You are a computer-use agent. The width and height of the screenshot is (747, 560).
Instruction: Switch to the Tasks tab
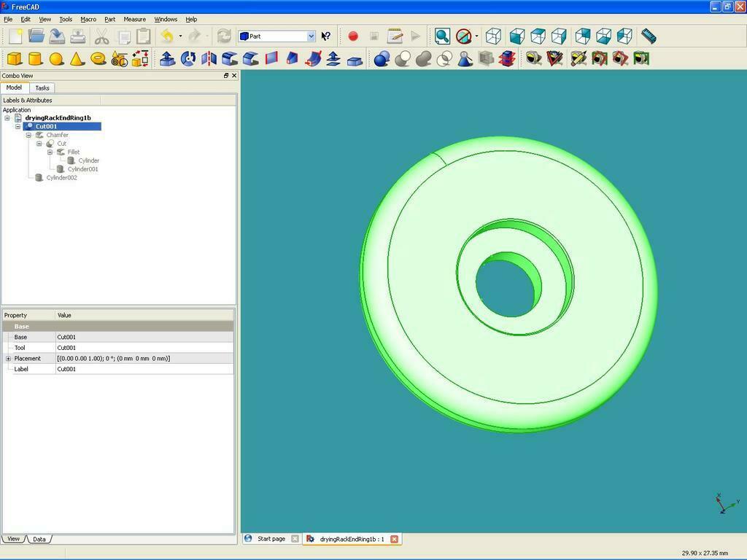tap(42, 88)
